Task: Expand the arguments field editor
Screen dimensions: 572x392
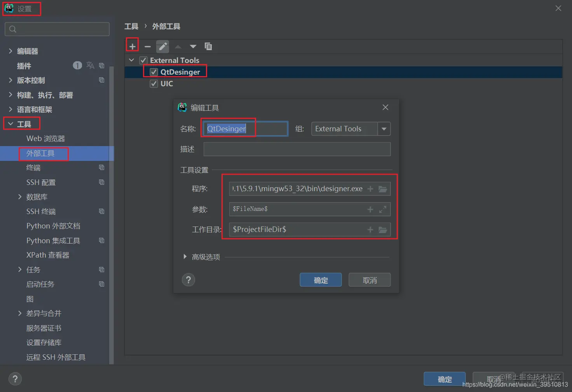Action: pos(383,209)
